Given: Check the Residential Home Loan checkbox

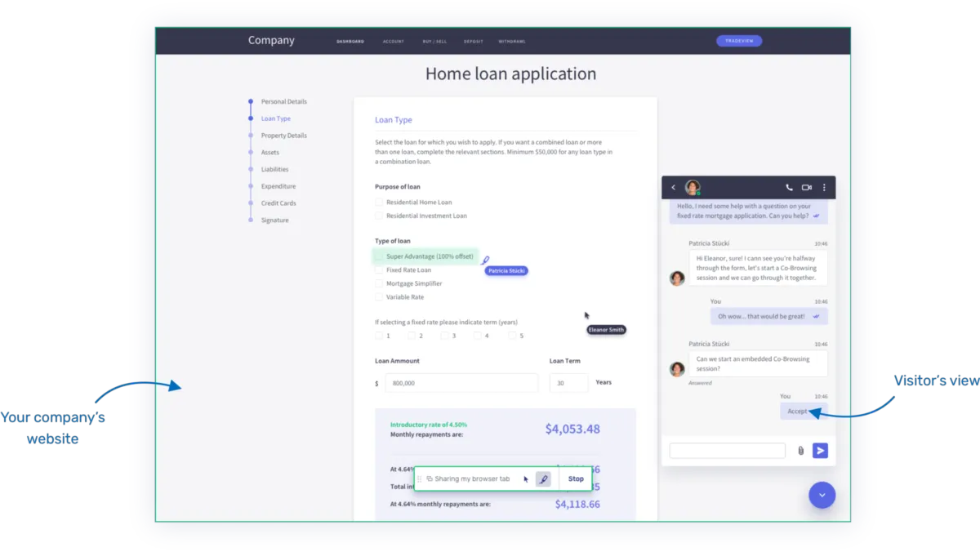Looking at the screenshot, I should click(378, 202).
